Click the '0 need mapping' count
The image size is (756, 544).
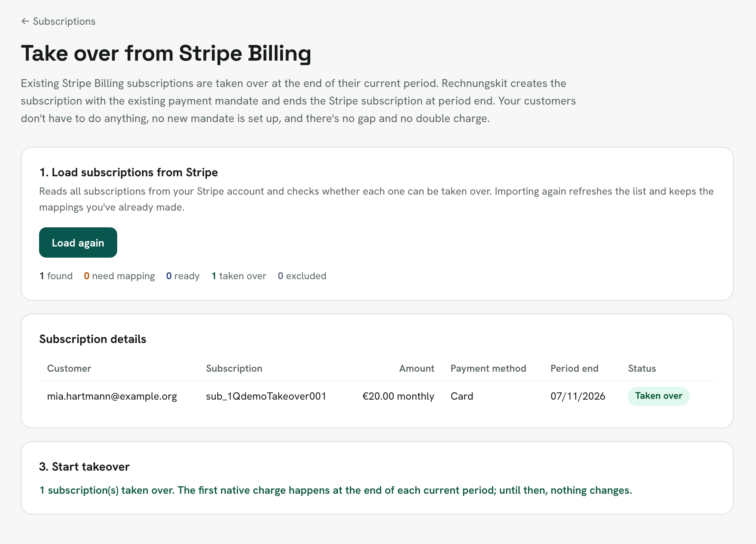119,276
